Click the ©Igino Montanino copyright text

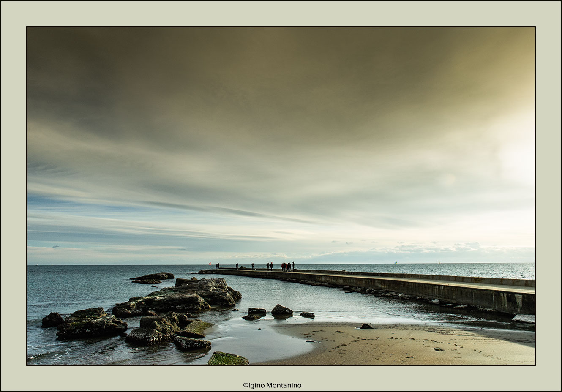pyautogui.click(x=272, y=385)
